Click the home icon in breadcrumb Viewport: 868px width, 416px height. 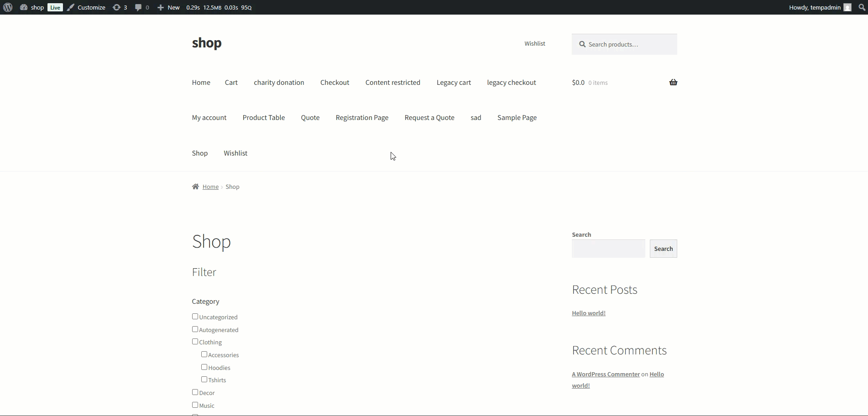[x=196, y=187]
